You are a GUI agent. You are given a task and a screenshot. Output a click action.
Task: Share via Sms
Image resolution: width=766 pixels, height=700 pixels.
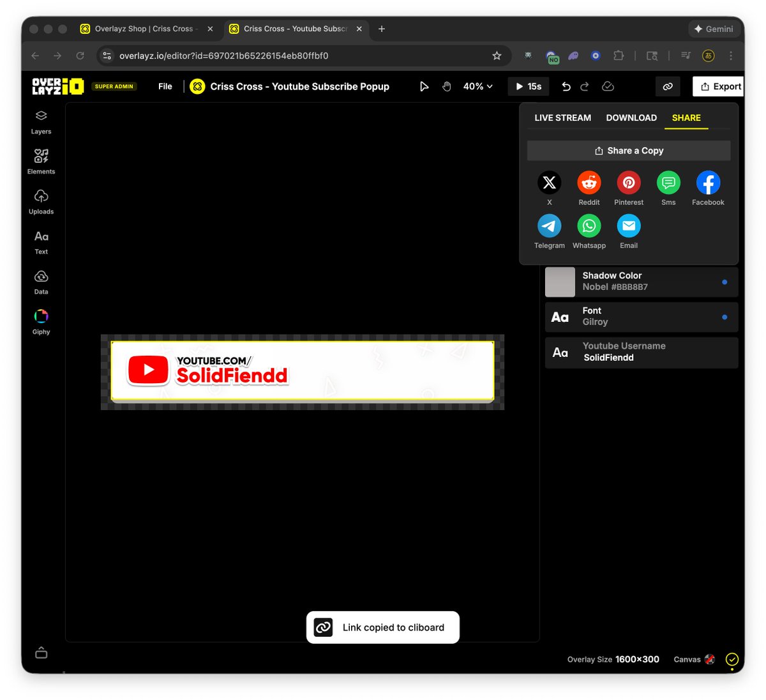pos(668,183)
